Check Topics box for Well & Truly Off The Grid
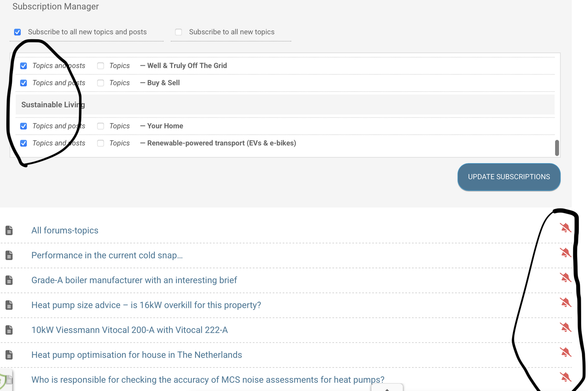Image resolution: width=588 pixels, height=391 pixels. (x=101, y=66)
